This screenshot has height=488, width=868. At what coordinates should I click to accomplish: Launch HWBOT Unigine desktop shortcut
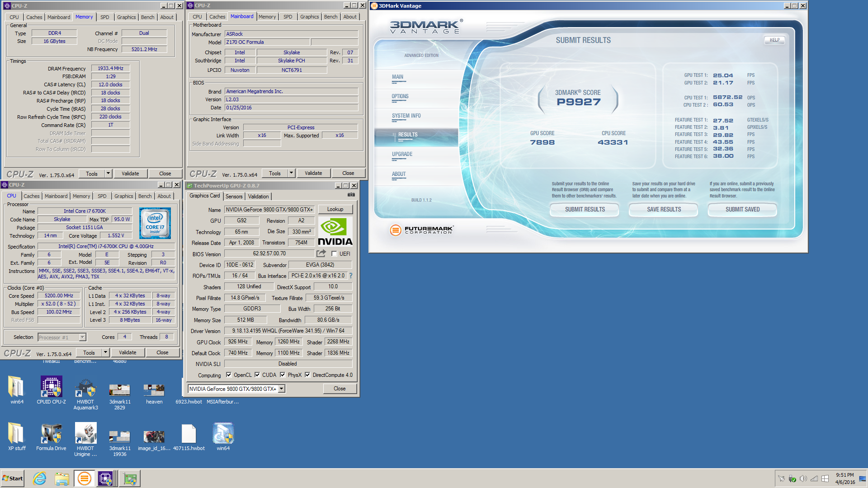[85, 440]
